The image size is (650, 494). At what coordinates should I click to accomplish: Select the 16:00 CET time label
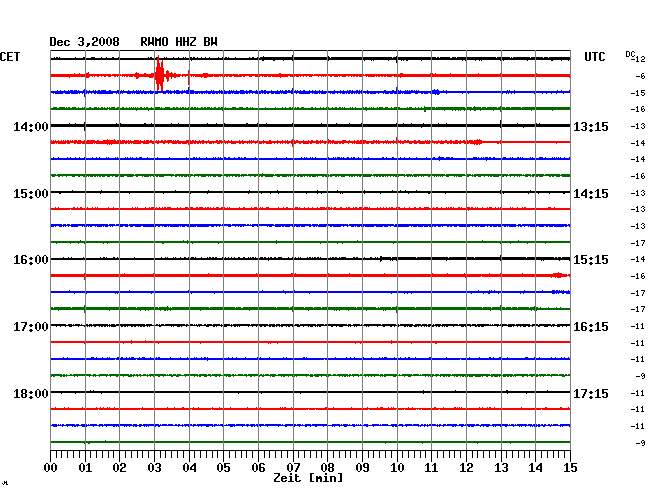tap(31, 260)
